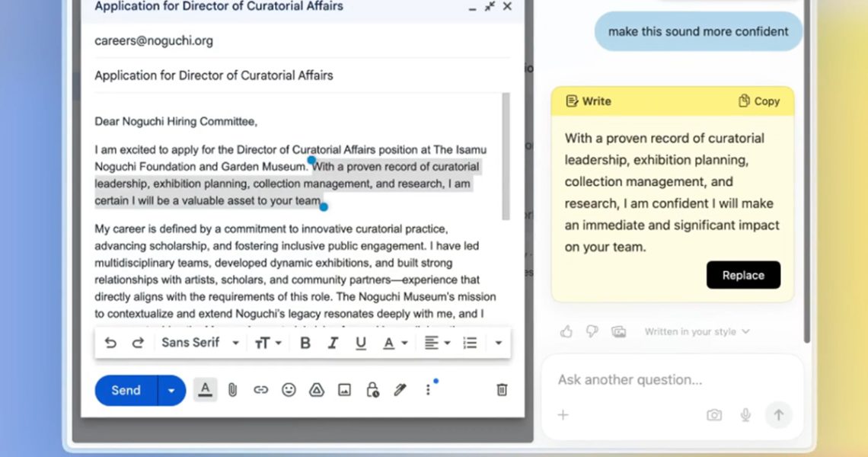
Task: Click the email body scrollbar
Action: [506, 156]
